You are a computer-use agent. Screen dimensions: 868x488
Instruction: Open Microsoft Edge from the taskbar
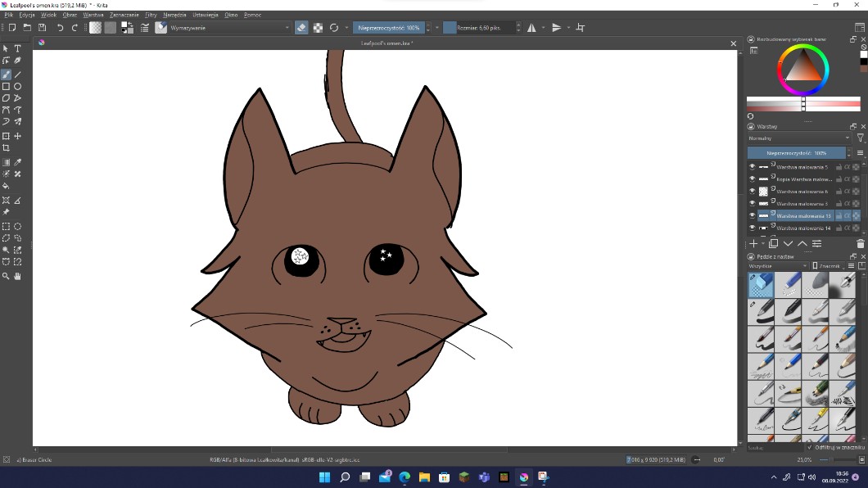tap(405, 477)
